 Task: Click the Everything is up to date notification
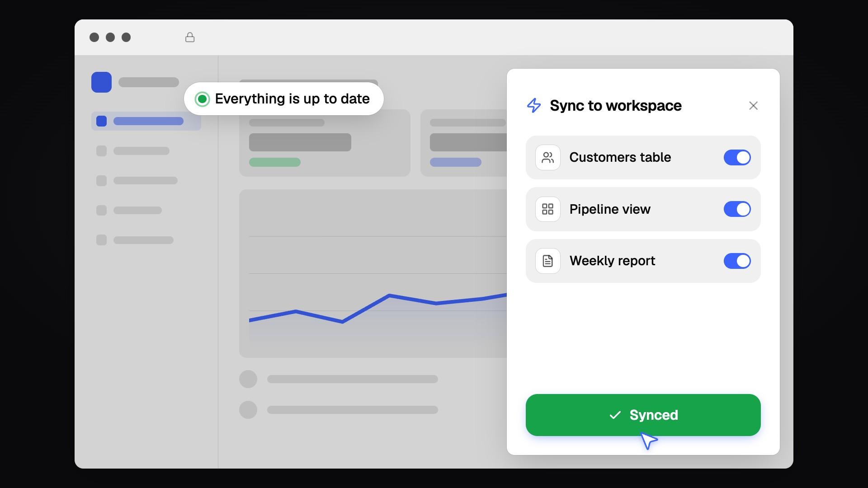pos(284,99)
